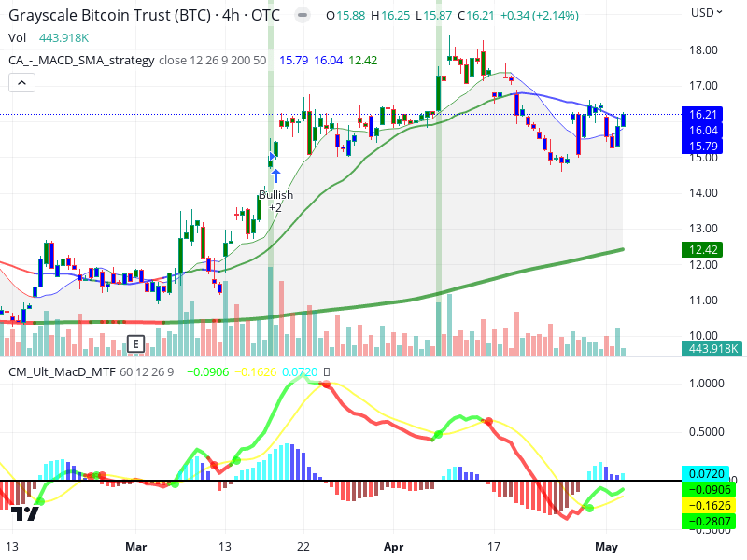Click the 0.0720 cyan value readout
This screenshot has width=747, height=560.
pos(301,371)
